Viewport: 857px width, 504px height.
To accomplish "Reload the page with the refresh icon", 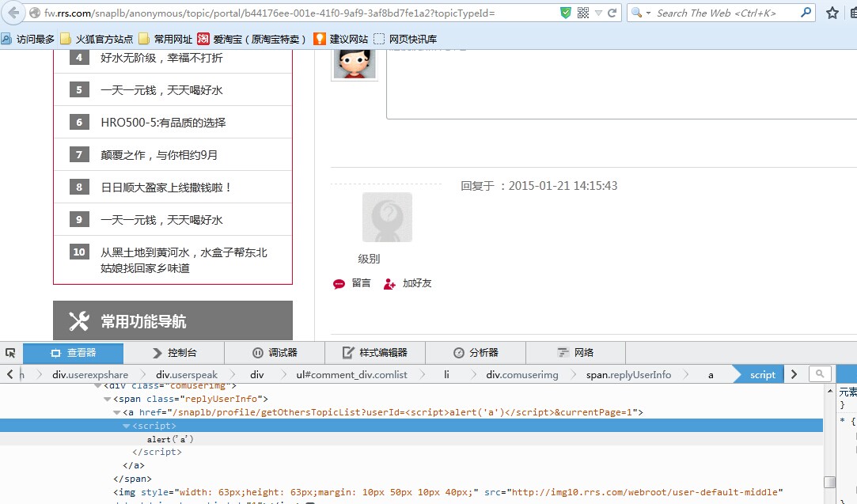I will tap(612, 13).
